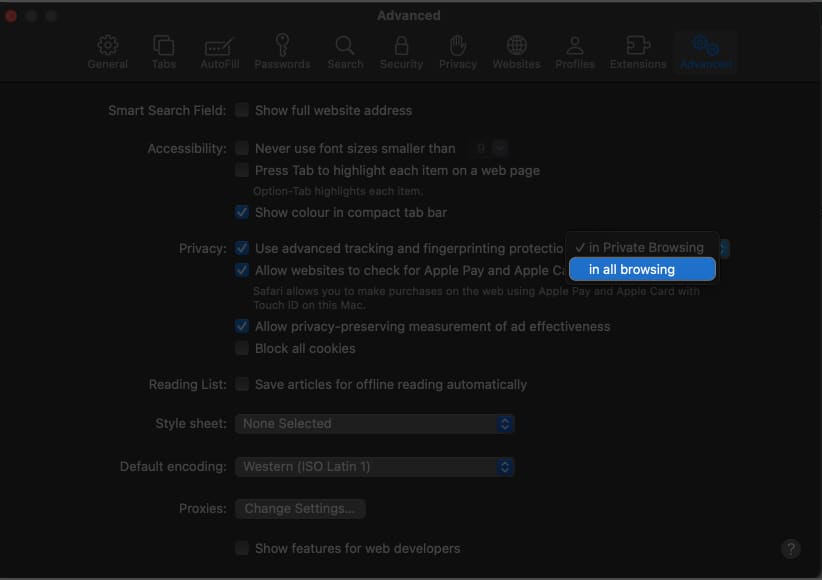
Task: Click the Safari Apple Pay description text
Action: [476, 298]
